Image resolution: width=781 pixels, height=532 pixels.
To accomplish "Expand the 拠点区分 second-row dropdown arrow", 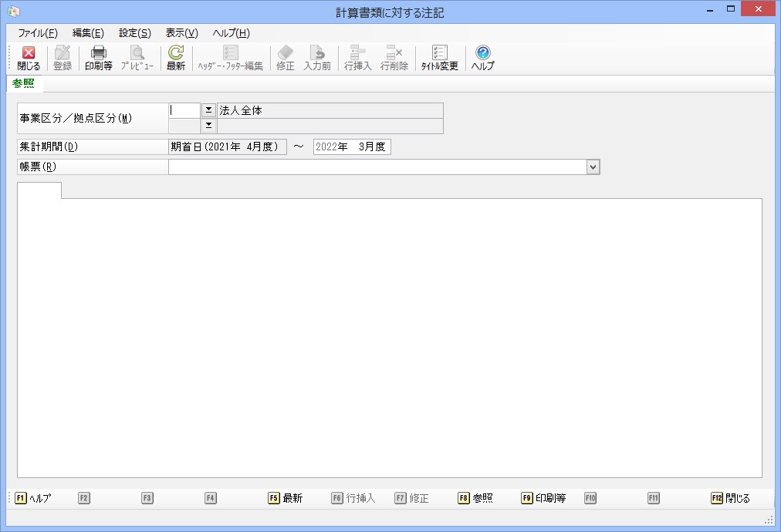I will [x=208, y=126].
